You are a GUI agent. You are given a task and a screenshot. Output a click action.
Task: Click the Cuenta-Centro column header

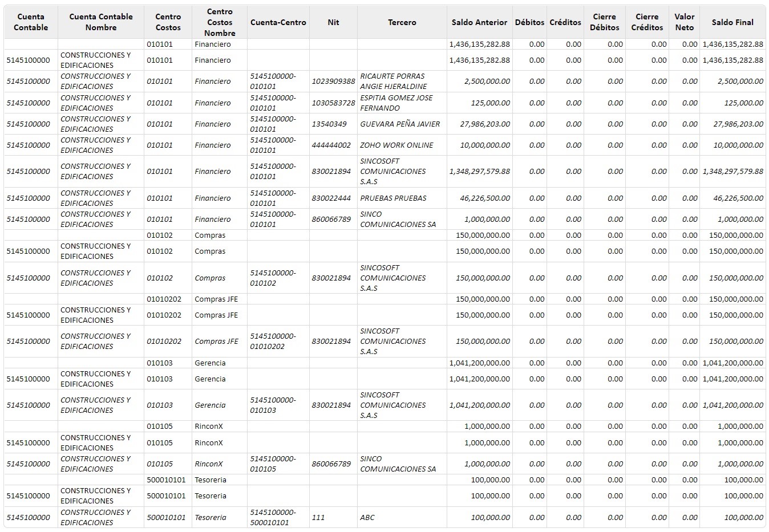(278, 22)
